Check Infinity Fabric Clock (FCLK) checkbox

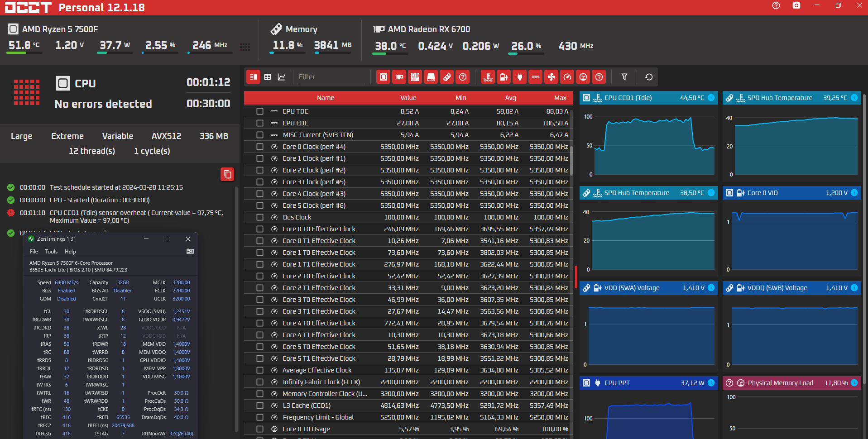pyautogui.click(x=259, y=382)
